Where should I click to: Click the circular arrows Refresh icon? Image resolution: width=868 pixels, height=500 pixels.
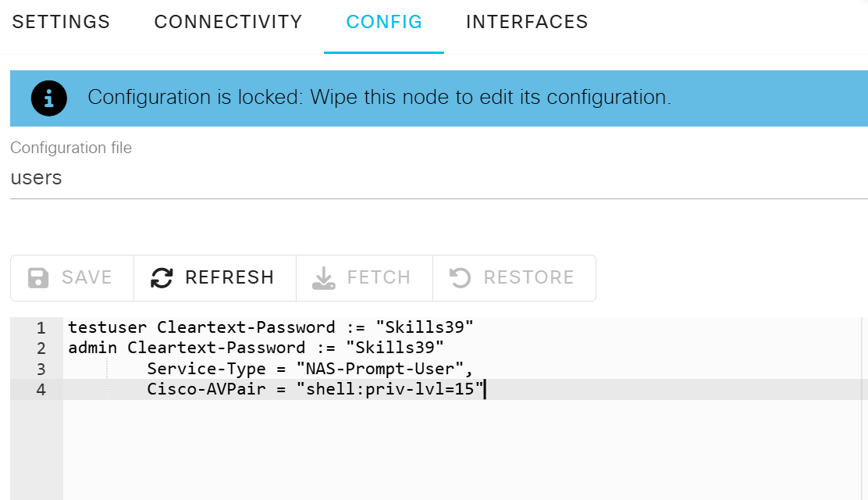coord(162,278)
